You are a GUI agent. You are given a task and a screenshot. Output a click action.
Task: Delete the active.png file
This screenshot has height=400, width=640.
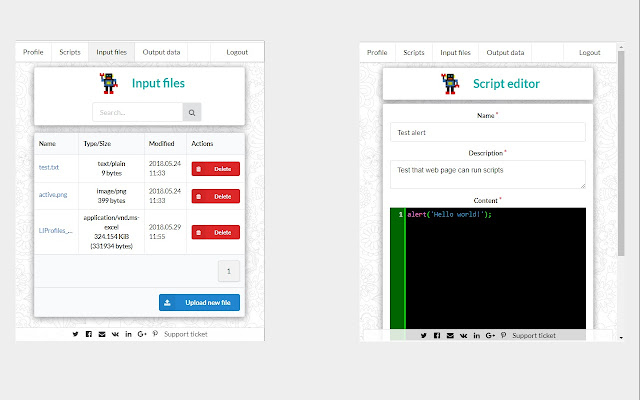[216, 196]
